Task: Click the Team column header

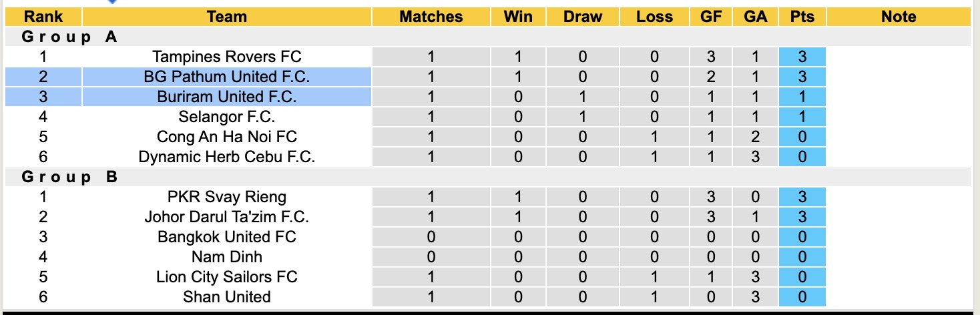Action: pyautogui.click(x=226, y=17)
